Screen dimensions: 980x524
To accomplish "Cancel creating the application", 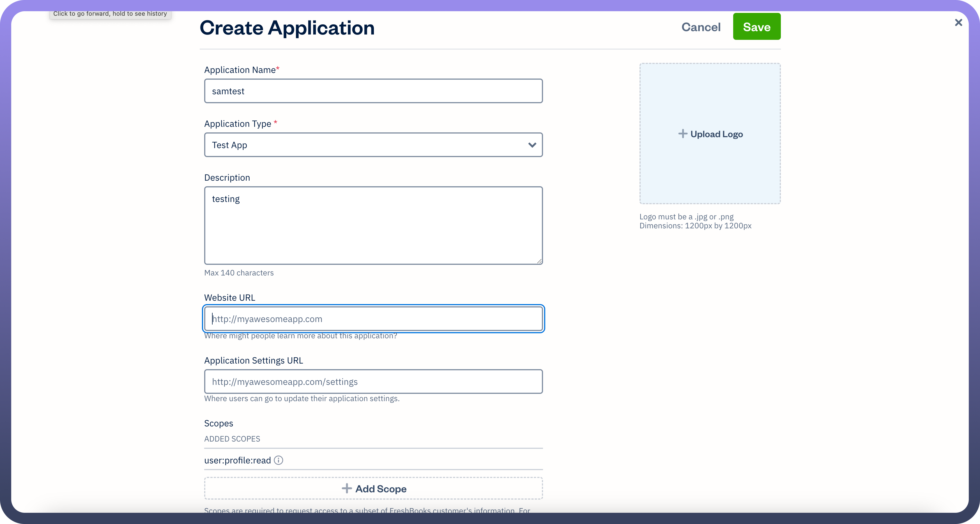I will (701, 27).
